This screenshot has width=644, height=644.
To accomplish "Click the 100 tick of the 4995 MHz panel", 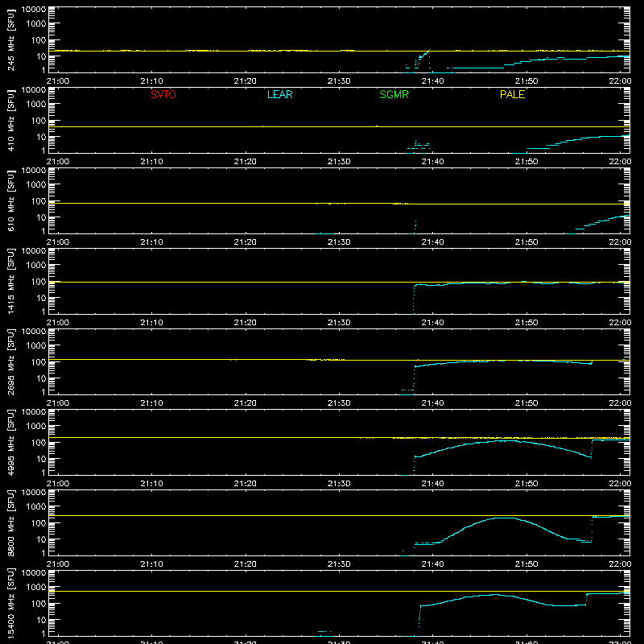I will click(x=39, y=443).
